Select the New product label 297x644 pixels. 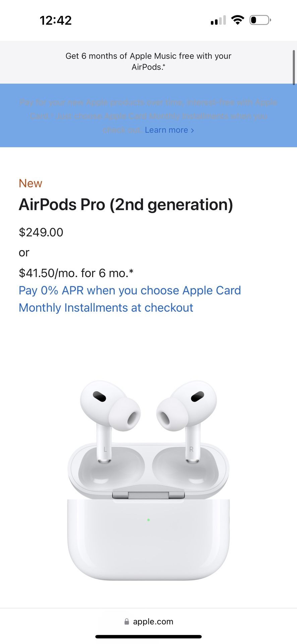tap(30, 183)
